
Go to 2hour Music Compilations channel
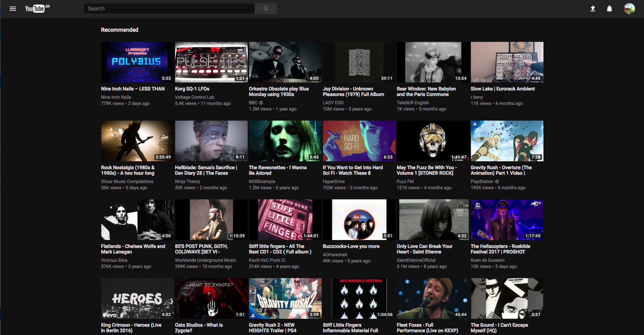(x=127, y=182)
